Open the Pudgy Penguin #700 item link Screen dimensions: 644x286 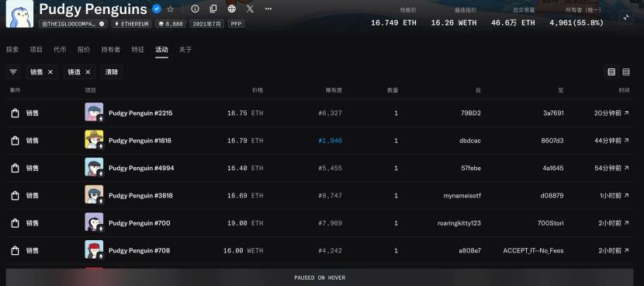click(139, 223)
